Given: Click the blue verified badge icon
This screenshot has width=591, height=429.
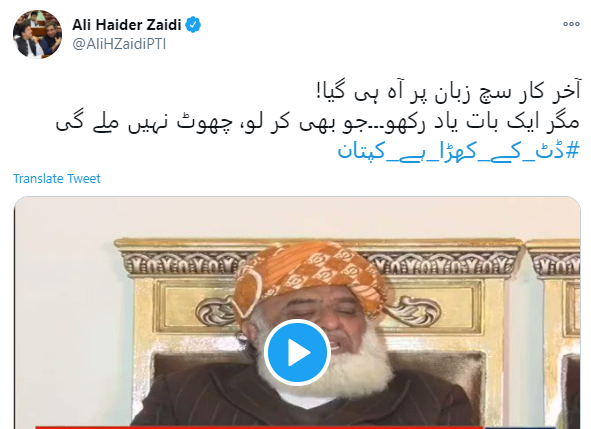Looking at the screenshot, I should (193, 25).
